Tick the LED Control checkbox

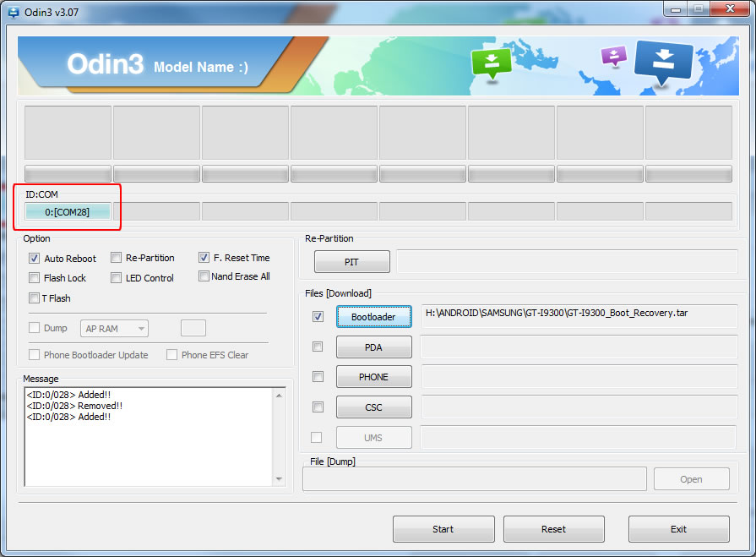click(x=116, y=278)
